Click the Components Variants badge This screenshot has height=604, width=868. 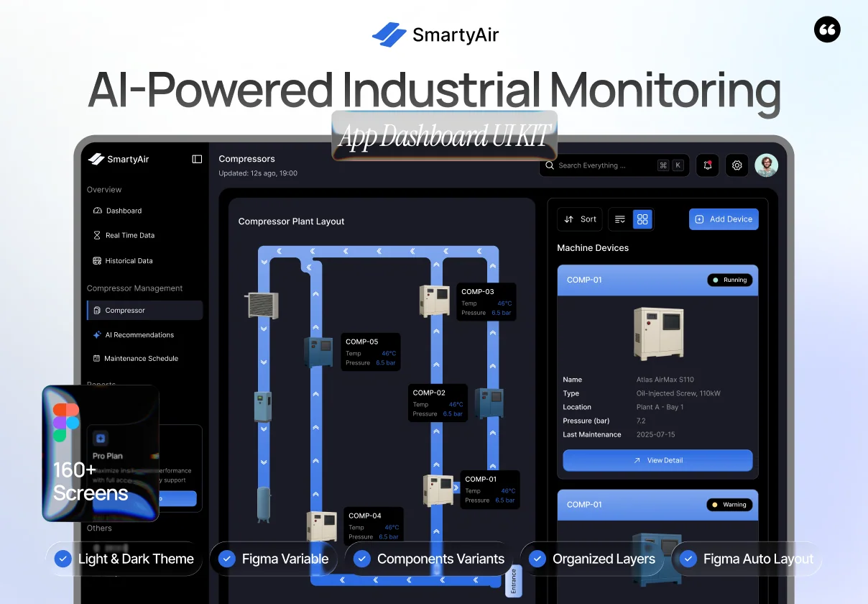(x=429, y=559)
